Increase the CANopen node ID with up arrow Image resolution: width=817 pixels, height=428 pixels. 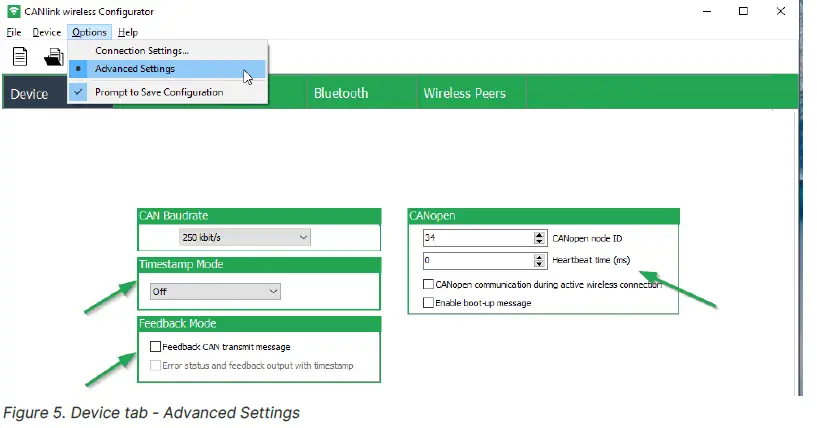(x=537, y=234)
